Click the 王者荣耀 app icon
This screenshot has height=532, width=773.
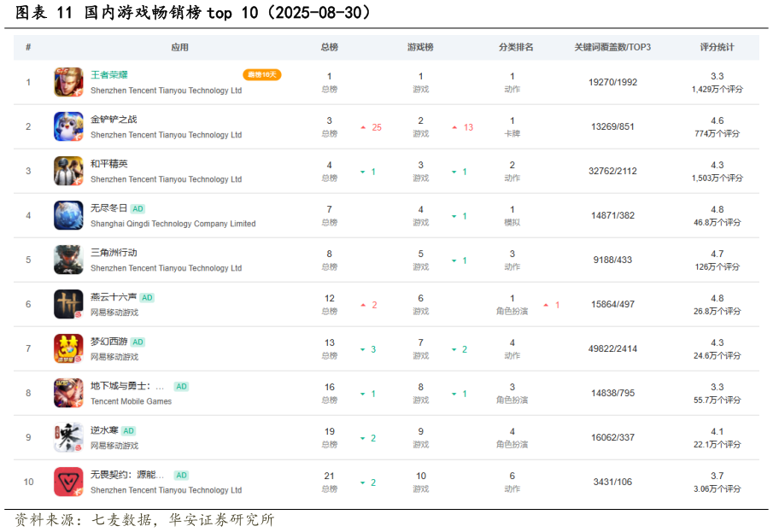coord(68,82)
